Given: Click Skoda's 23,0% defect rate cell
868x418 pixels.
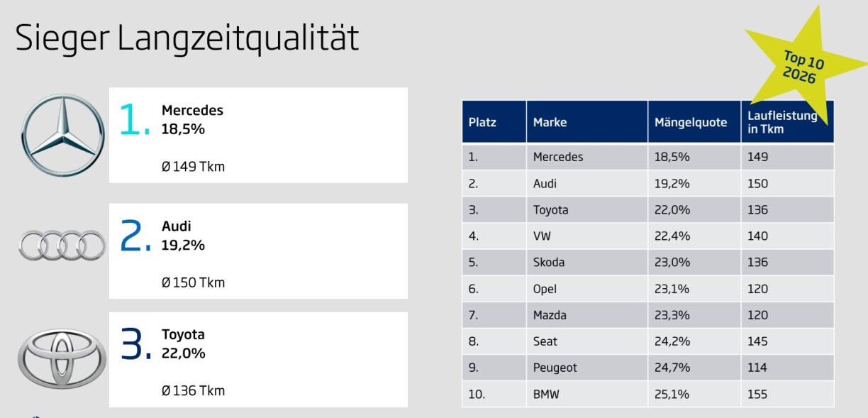Looking at the screenshot, I should click(x=670, y=262).
